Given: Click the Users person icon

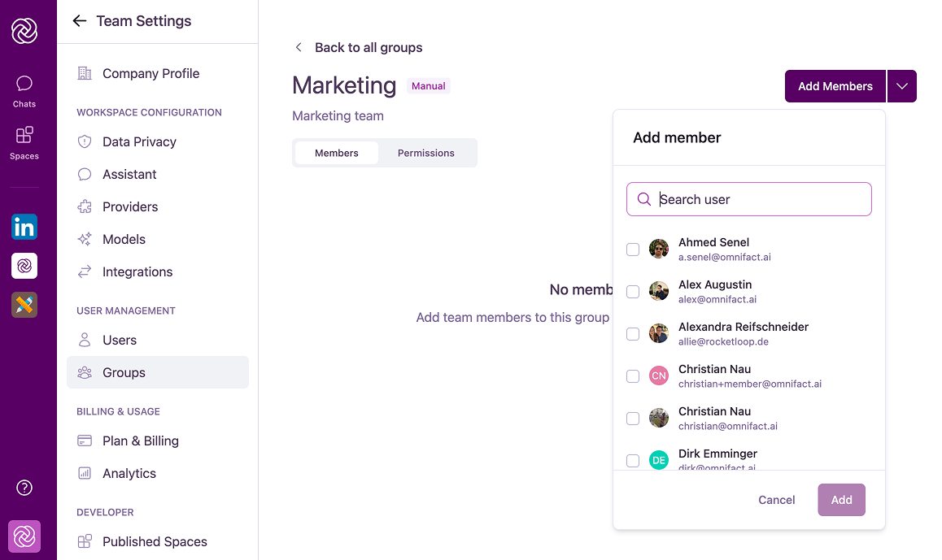Looking at the screenshot, I should point(85,340).
